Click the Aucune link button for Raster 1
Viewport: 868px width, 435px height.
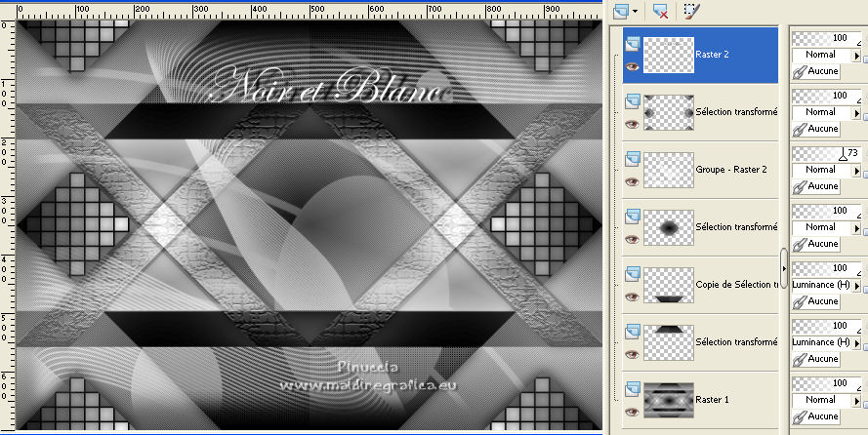click(x=815, y=416)
